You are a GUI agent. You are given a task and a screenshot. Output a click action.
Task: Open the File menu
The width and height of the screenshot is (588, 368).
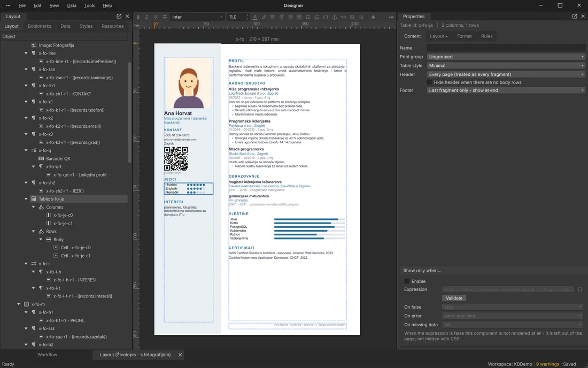coord(22,6)
